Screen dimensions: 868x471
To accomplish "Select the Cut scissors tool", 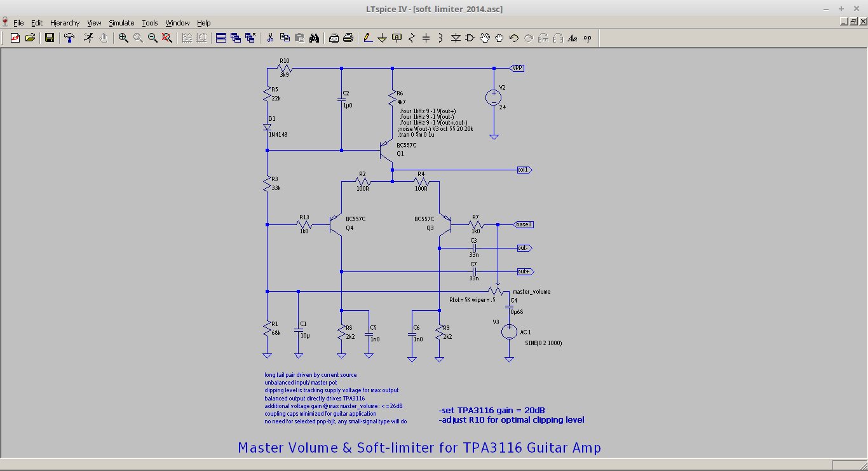I will point(270,38).
